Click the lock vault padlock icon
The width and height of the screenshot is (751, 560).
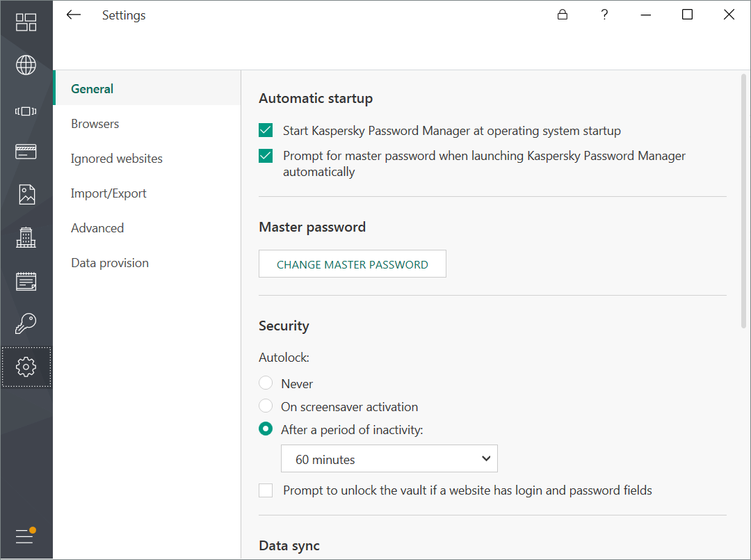(x=563, y=15)
